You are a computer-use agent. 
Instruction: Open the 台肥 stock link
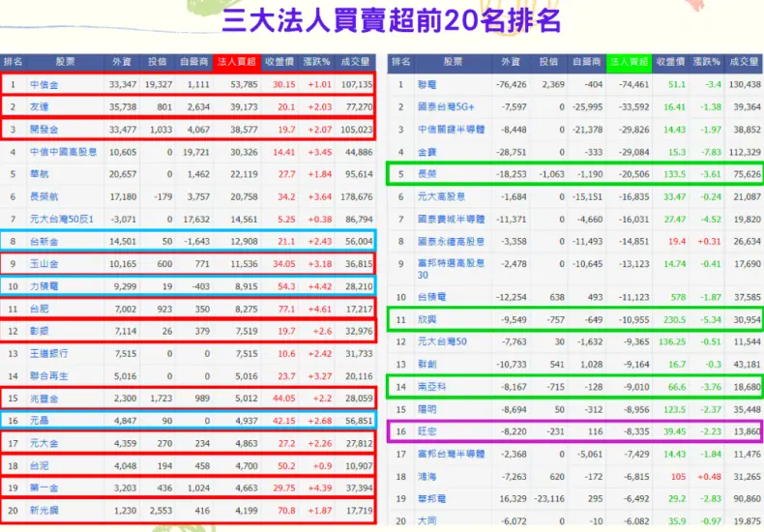39,309
